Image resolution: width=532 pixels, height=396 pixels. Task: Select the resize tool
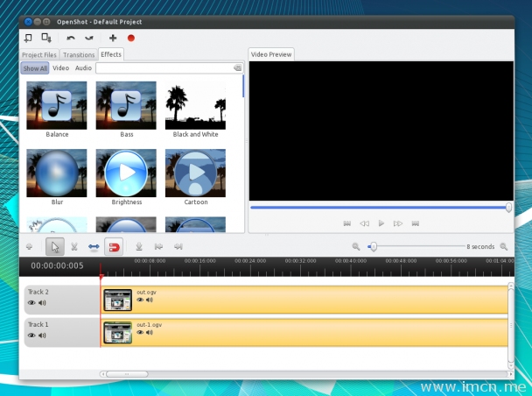[94, 246]
